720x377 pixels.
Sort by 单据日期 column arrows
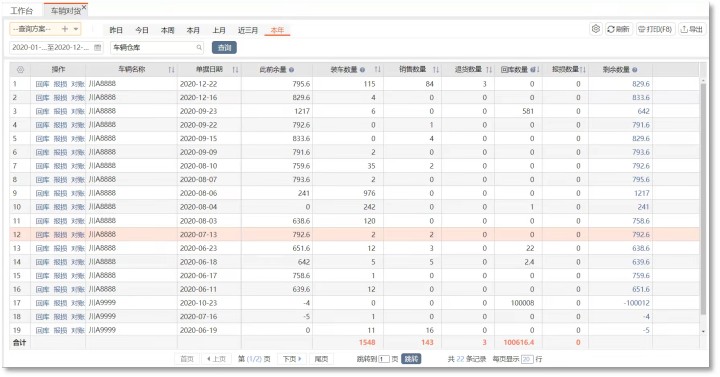click(x=235, y=70)
